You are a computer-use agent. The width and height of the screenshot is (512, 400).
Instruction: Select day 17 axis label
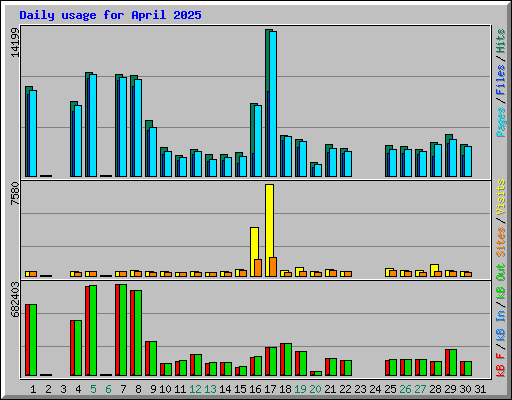point(270,389)
